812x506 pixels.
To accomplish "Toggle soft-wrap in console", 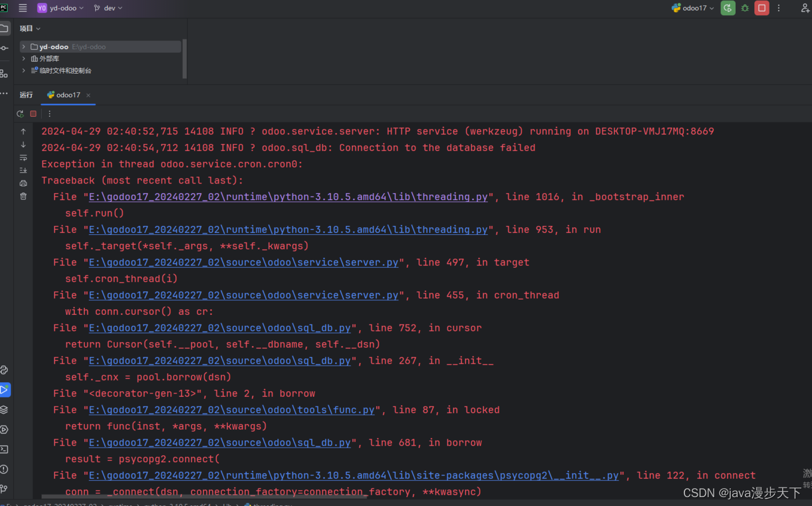I will point(23,157).
